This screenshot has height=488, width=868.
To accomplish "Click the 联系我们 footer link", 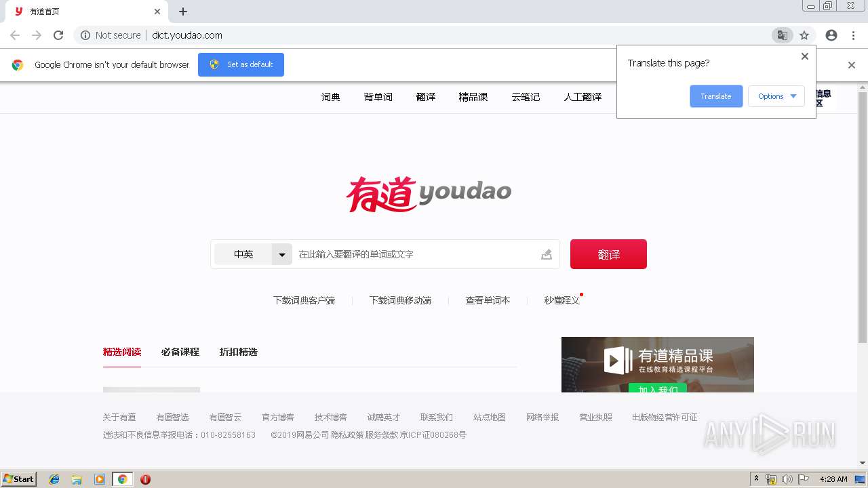I will 437,417.
